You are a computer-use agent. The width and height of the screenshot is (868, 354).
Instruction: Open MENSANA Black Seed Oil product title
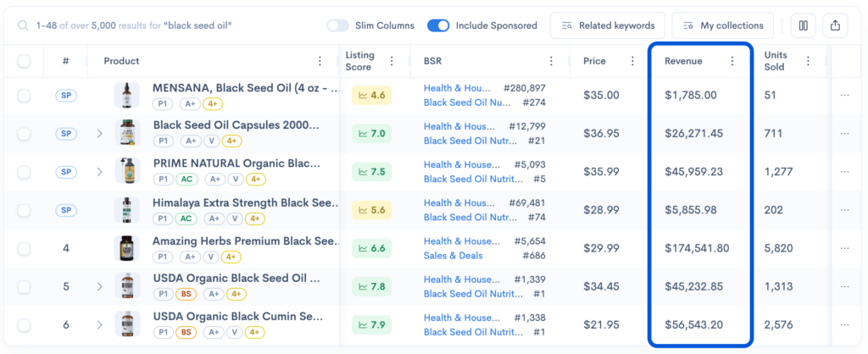(247, 87)
